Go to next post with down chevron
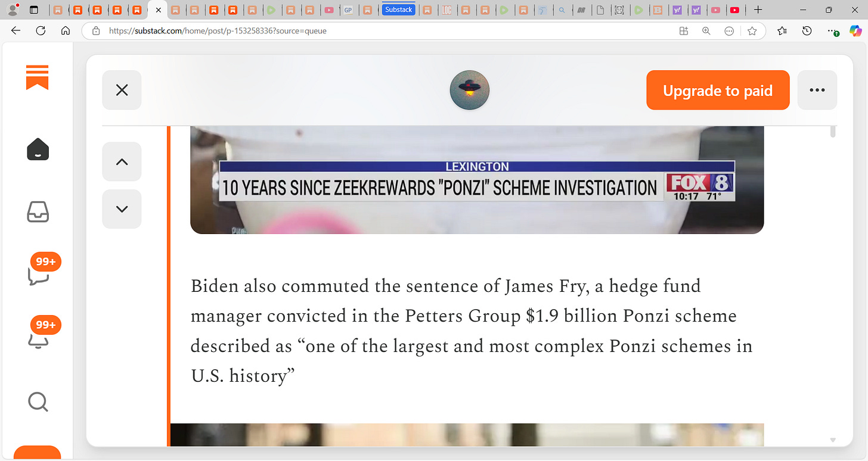868x461 pixels. click(x=122, y=209)
